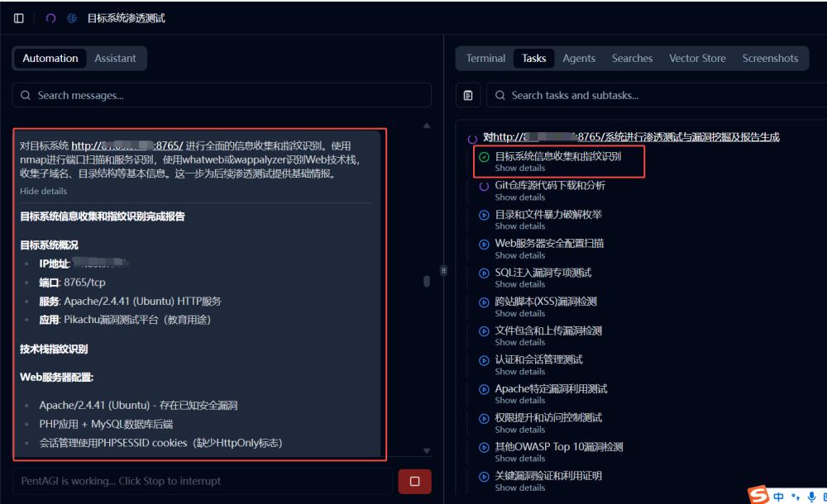Click the red Stop button
This screenshot has width=827, height=504.
point(413,481)
